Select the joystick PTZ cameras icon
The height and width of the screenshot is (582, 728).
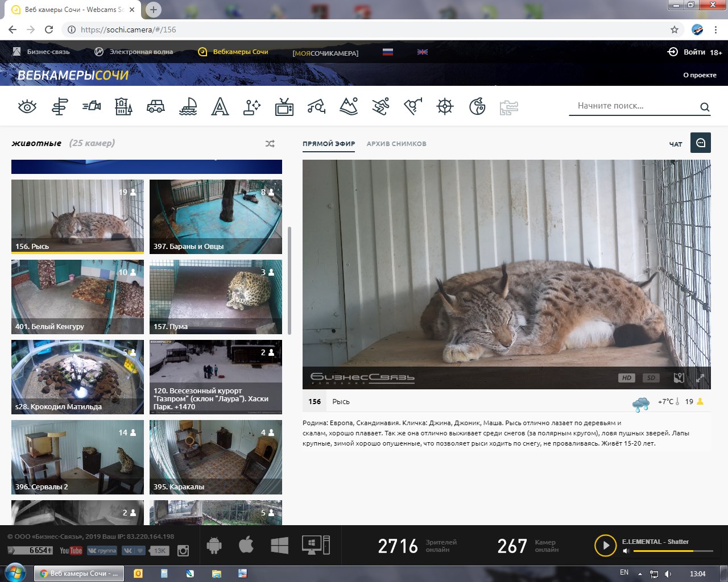(252, 106)
